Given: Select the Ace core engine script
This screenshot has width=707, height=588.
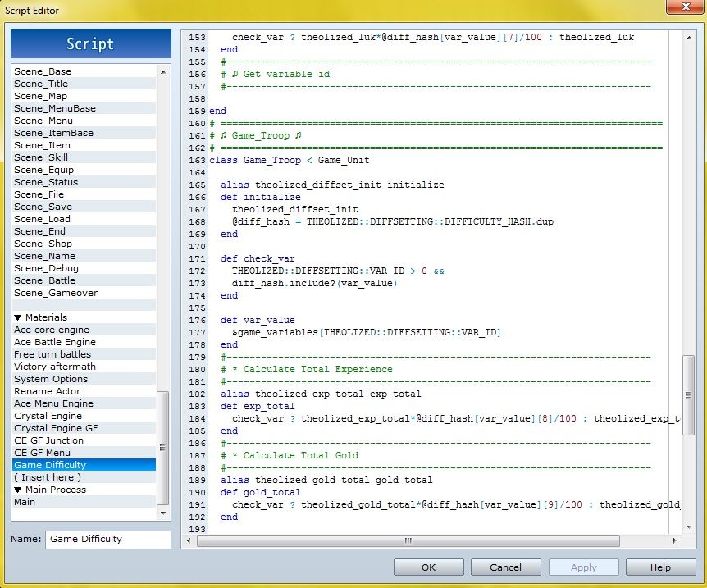Looking at the screenshot, I should click(51, 330).
